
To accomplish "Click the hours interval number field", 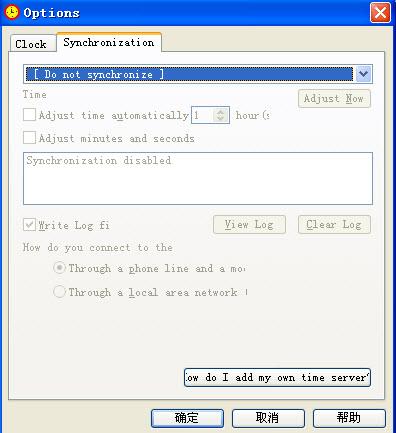I will click(203, 115).
